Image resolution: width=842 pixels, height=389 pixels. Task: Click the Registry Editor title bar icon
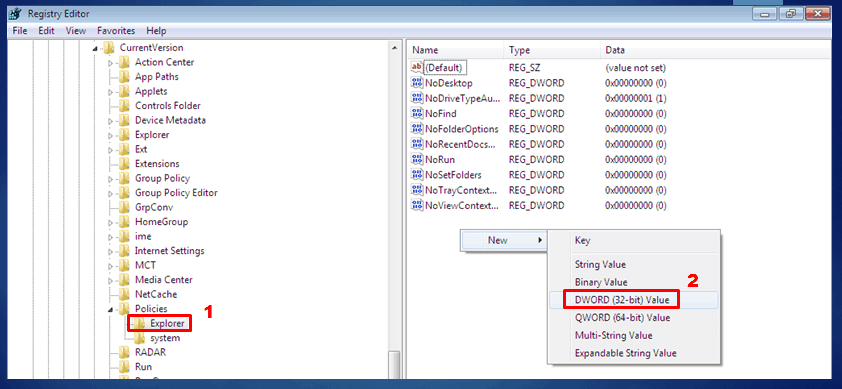click(14, 13)
